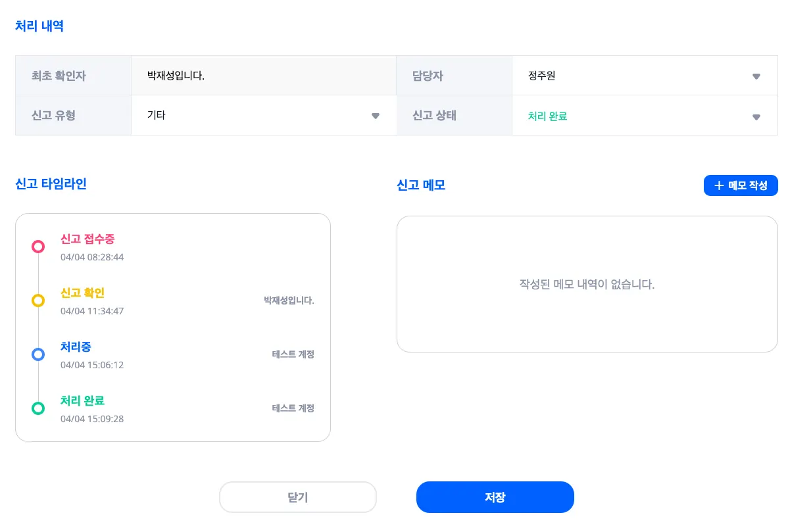Click the yellow 신고 확인 timeline circle
The height and width of the screenshot is (532, 788).
tap(38, 301)
